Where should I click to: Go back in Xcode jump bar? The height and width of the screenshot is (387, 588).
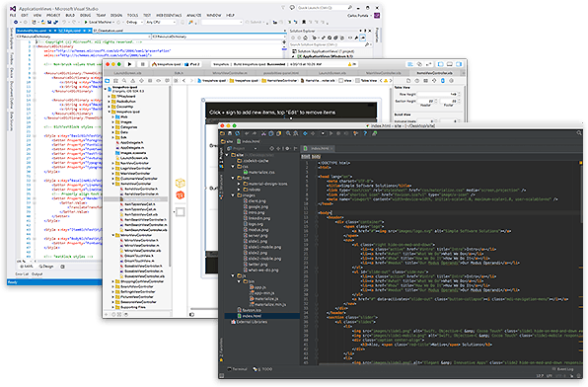(184, 81)
